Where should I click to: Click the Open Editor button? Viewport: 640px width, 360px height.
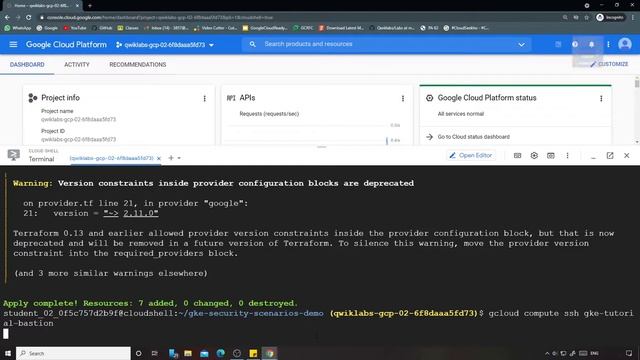[x=471, y=156]
